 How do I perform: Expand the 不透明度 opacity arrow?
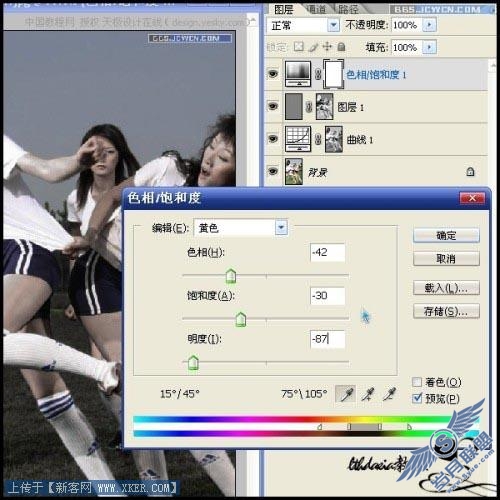[429, 25]
